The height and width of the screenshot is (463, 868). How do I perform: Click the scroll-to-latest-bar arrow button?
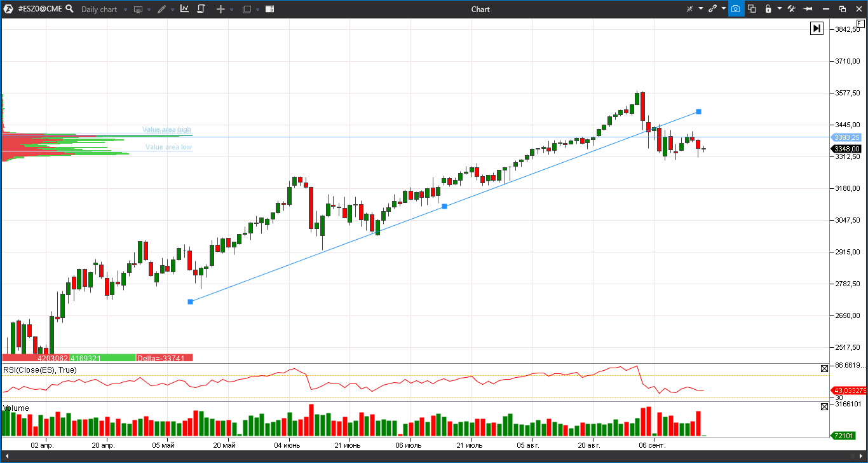(x=817, y=28)
